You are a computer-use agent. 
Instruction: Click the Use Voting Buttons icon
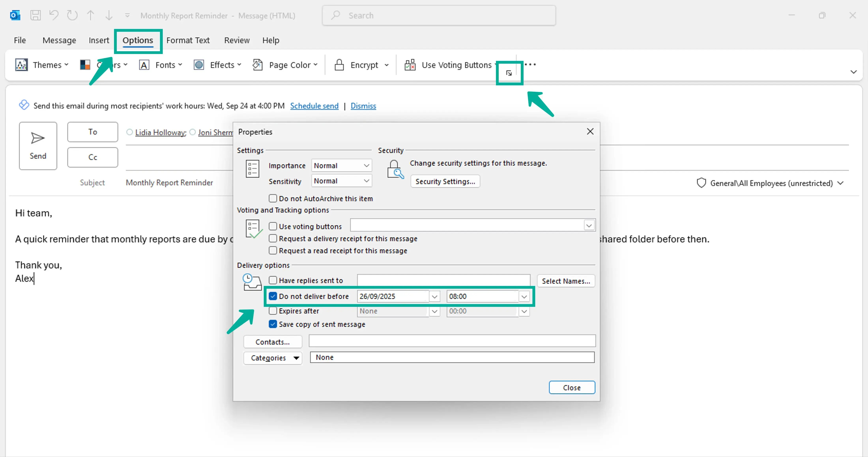point(410,65)
